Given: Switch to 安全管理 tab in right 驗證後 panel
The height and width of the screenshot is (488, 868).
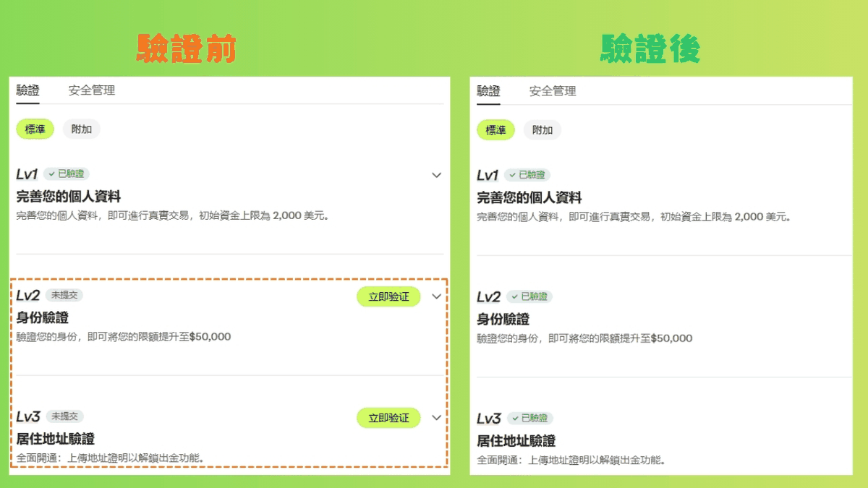Looking at the screenshot, I should pyautogui.click(x=553, y=91).
